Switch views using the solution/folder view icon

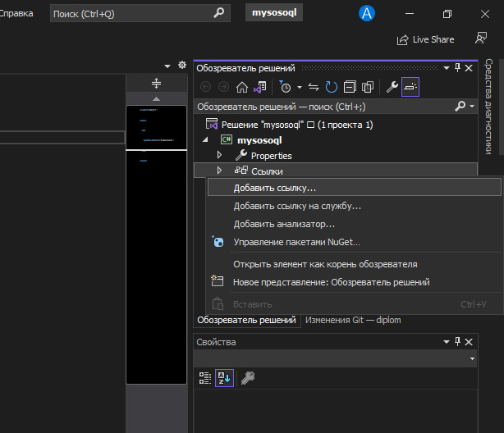point(259,87)
